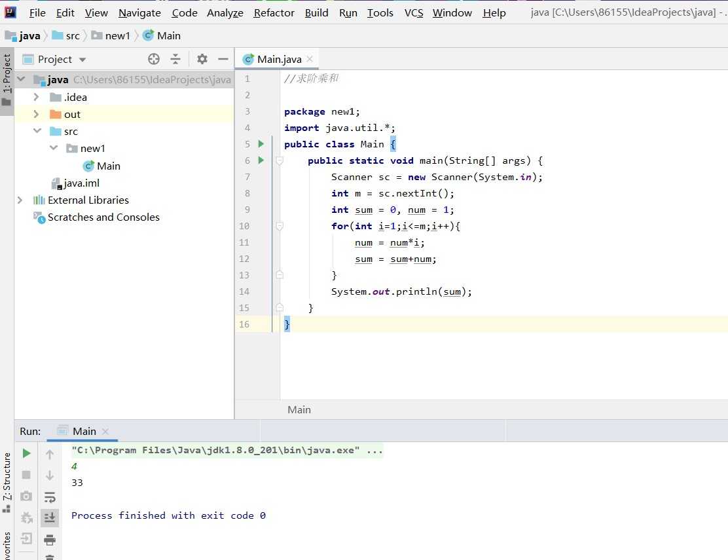This screenshot has height=560, width=728.
Task: Open the VCS menu
Action: point(414,13)
